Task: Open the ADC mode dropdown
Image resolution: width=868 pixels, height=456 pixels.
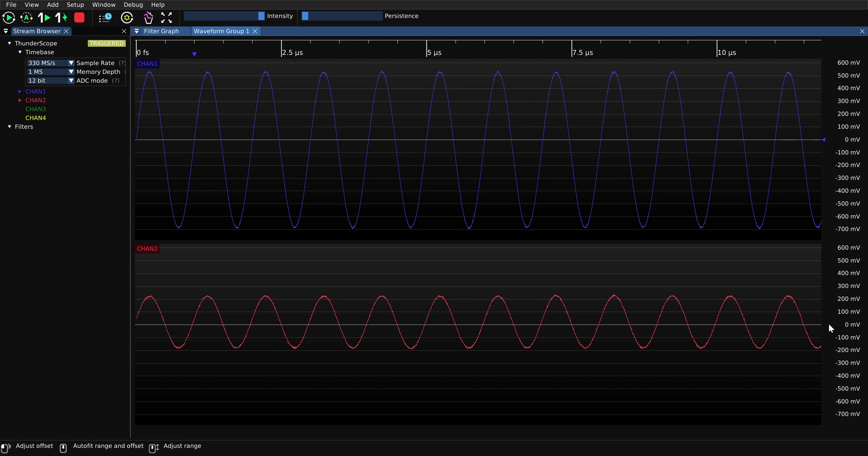Action: 51,81
